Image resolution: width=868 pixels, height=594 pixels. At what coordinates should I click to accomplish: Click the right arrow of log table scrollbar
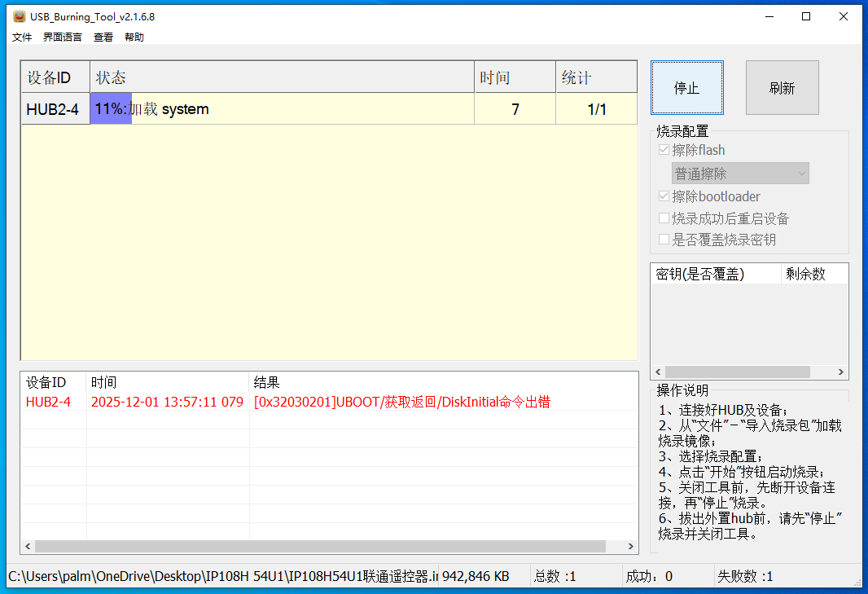(630, 547)
